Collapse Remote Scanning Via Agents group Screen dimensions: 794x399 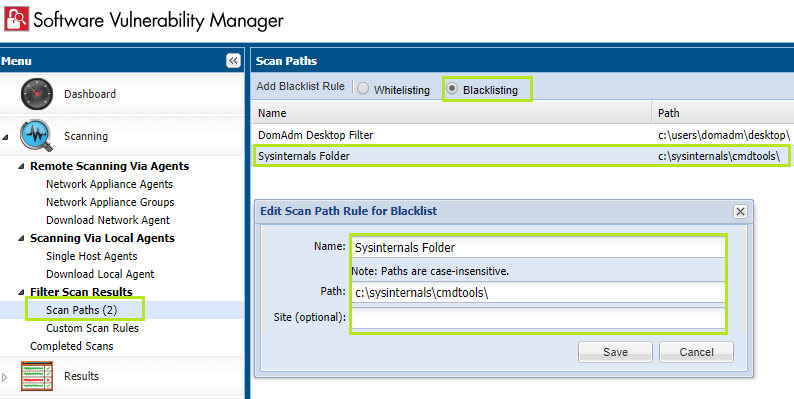pyautogui.click(x=21, y=166)
